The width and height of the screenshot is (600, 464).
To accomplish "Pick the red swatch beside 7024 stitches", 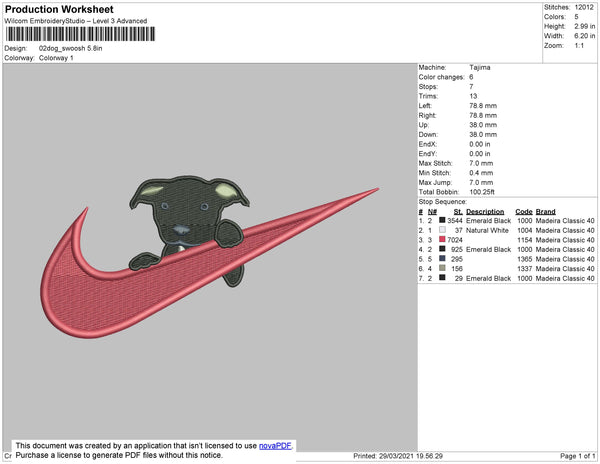I will click(442, 239).
